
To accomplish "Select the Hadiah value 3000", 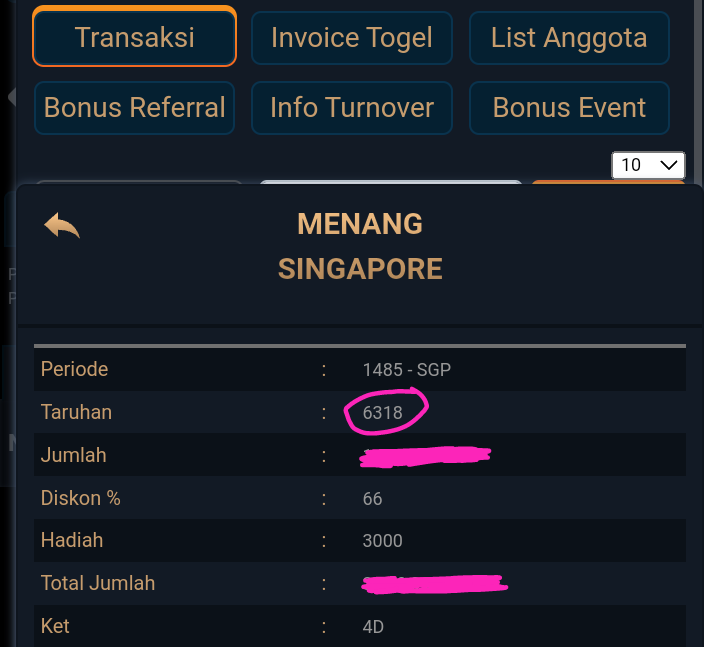I will tap(383, 541).
